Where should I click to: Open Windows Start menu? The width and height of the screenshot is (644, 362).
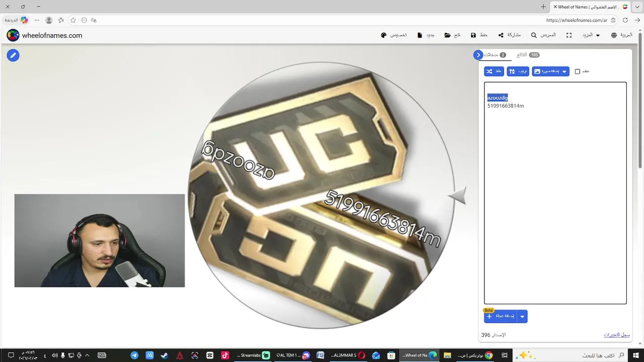636,355
